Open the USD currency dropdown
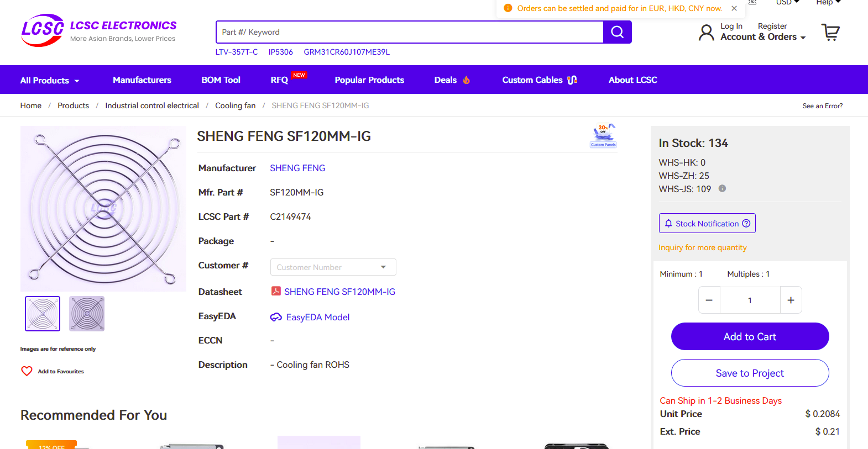Screen dimensions: 868x449 tap(788, 3)
